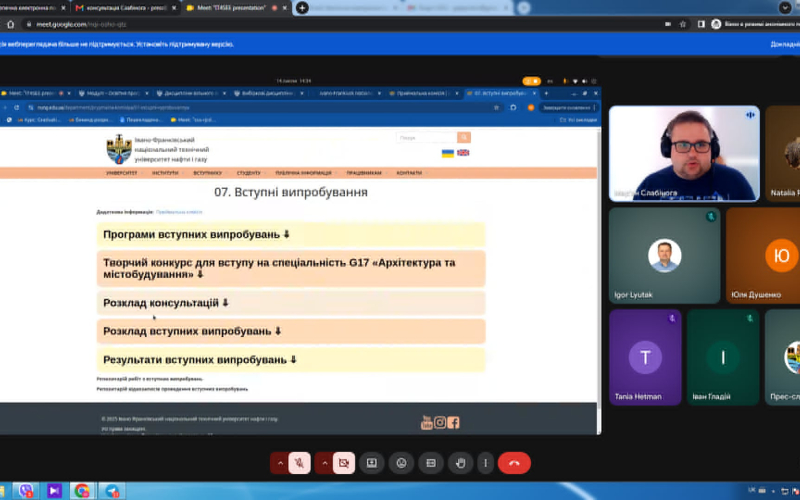Click the present screen icon

click(x=371, y=463)
